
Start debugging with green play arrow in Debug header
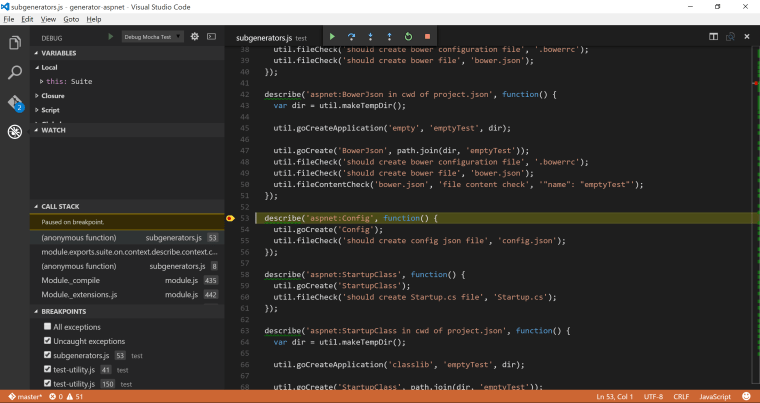click(x=111, y=36)
